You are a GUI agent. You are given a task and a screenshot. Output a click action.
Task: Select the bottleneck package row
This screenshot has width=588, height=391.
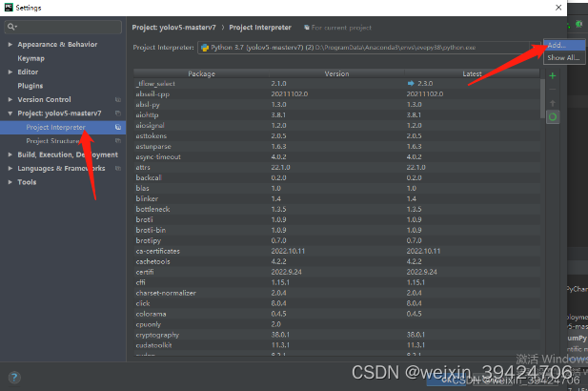[x=336, y=209]
